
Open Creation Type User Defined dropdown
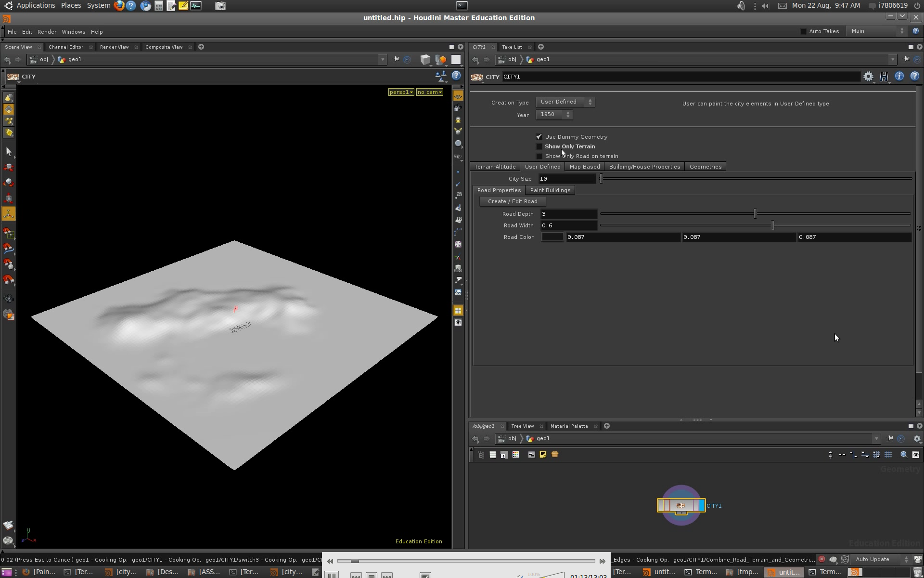[x=565, y=102]
